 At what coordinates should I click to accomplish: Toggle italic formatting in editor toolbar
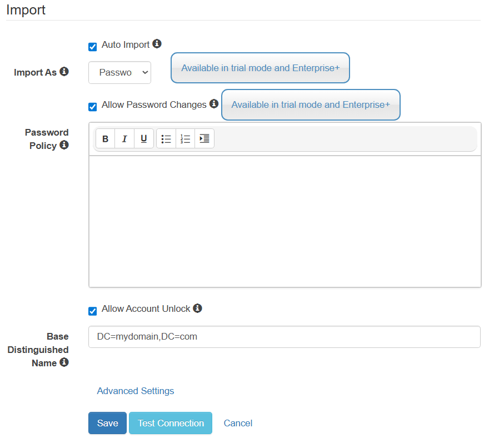tap(124, 139)
